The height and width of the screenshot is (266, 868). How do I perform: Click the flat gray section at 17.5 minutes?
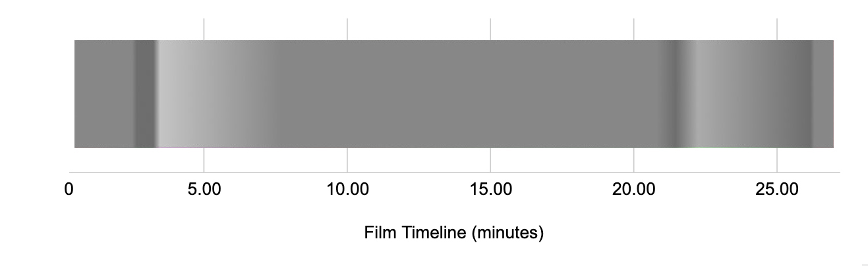562,94
